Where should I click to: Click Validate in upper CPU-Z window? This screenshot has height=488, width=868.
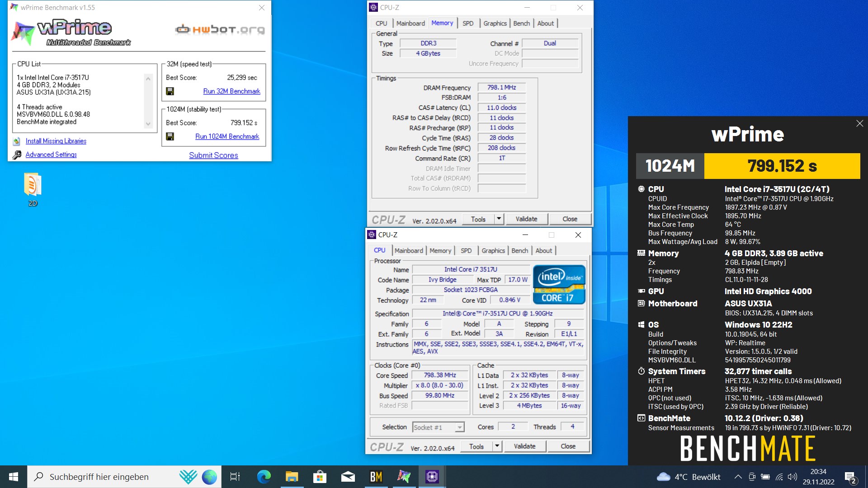[527, 219]
